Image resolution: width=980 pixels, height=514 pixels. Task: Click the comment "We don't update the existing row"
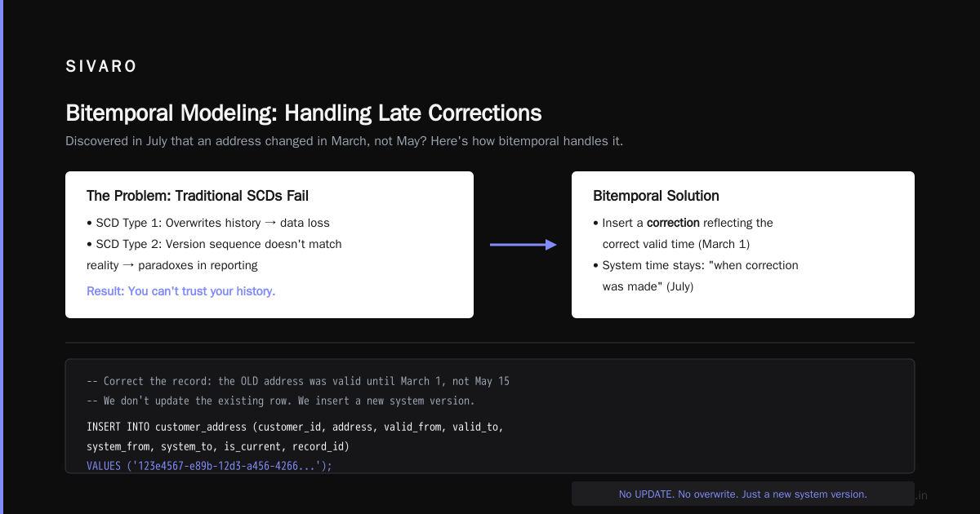point(280,401)
